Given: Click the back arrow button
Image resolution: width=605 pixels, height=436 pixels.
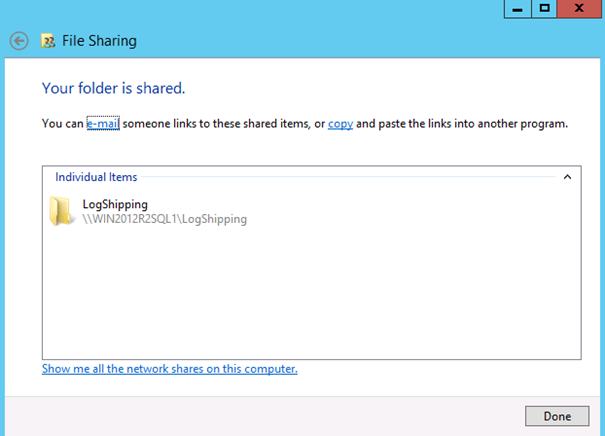Looking at the screenshot, I should [18, 41].
